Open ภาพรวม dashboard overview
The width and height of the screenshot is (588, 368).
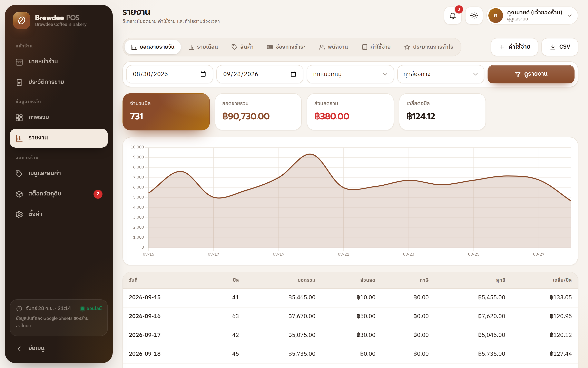point(59,118)
